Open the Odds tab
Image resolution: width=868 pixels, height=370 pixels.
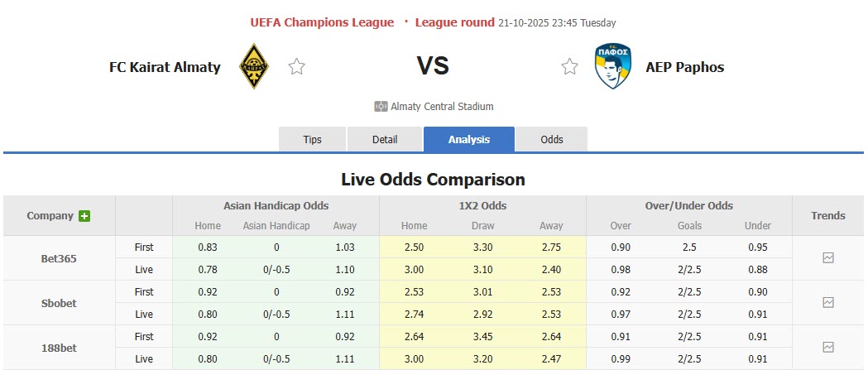[x=552, y=139]
